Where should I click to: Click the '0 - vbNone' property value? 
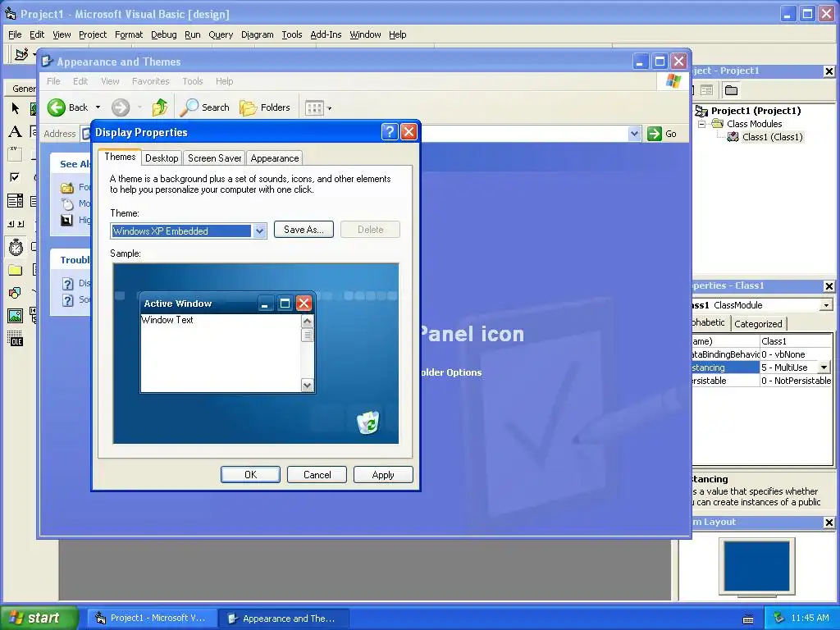point(796,354)
